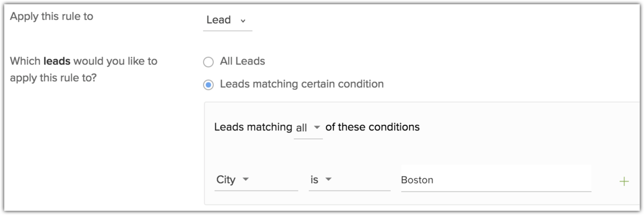Click the "Leads matching certain condition" label text
Screen dimensions: 644x215
pyautogui.click(x=302, y=84)
